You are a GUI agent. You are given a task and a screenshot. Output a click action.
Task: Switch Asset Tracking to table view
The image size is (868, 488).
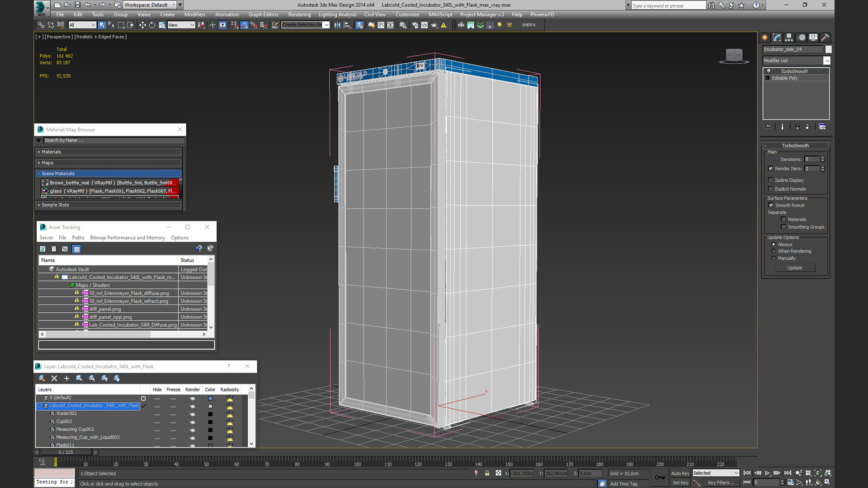[x=76, y=249]
